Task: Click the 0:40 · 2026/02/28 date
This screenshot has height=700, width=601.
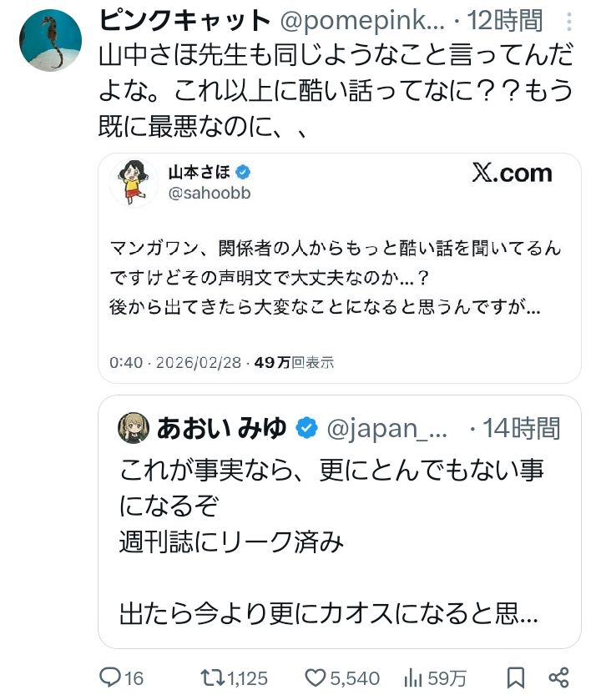Action: pyautogui.click(x=175, y=362)
